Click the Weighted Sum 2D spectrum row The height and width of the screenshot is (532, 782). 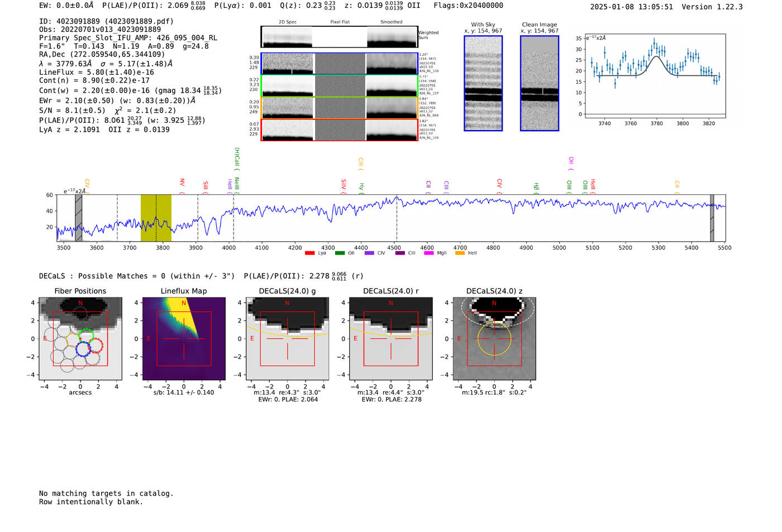[339, 37]
